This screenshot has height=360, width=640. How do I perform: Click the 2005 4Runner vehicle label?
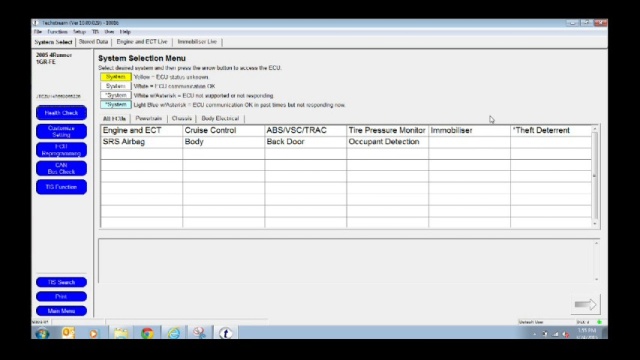[x=53, y=55]
